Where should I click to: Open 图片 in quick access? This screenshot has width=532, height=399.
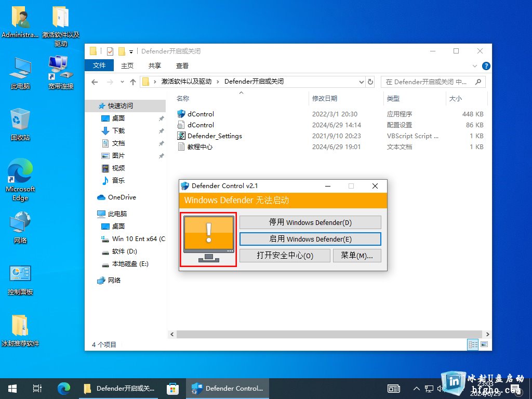point(118,156)
